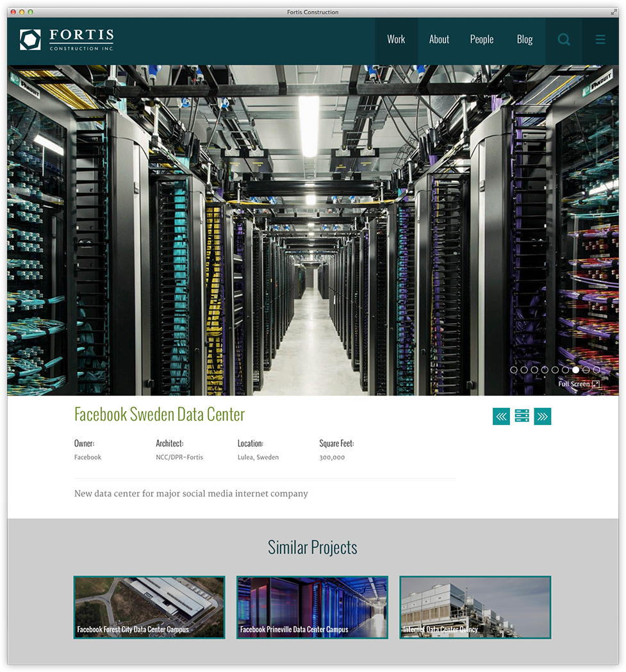
Task: Click the Architect: label
Action: (170, 444)
